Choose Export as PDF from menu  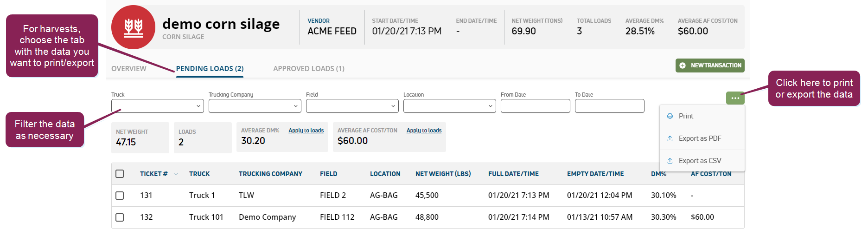pyautogui.click(x=700, y=138)
